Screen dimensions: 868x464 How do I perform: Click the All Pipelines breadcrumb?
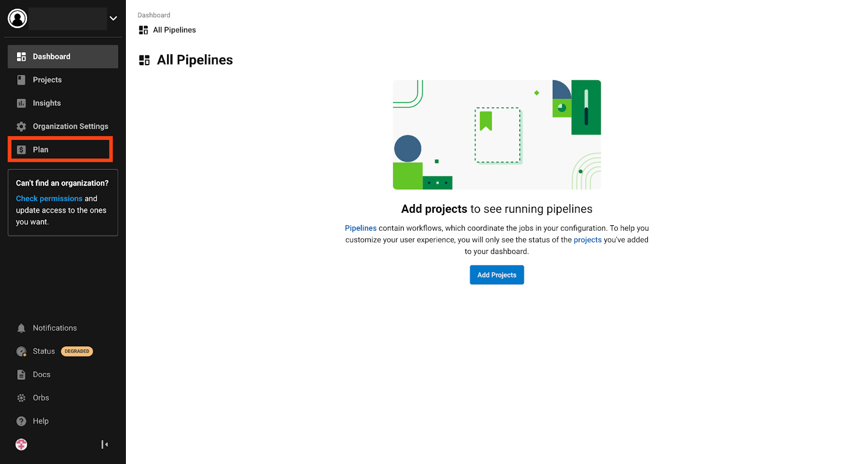click(x=174, y=30)
